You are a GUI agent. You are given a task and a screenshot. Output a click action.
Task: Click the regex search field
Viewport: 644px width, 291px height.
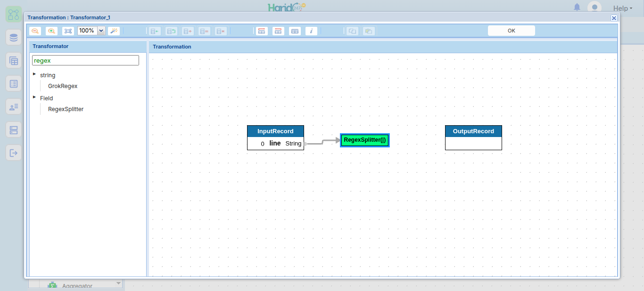point(85,60)
